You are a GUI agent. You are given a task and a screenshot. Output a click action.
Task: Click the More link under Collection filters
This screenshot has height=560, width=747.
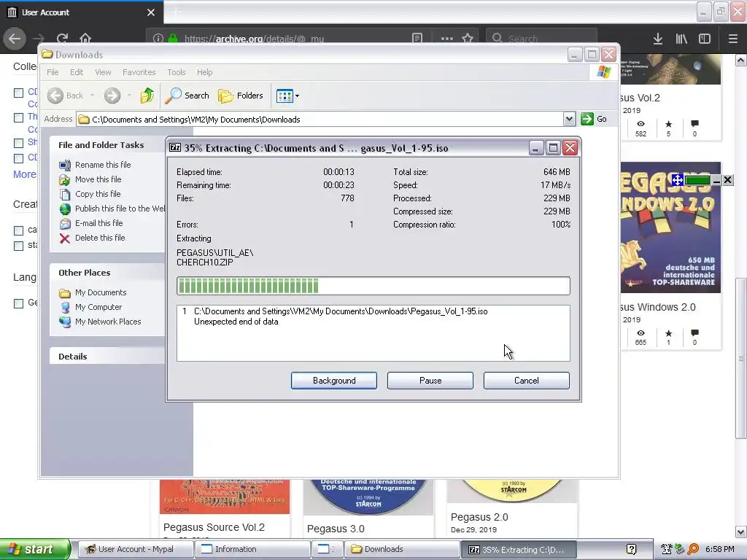coord(25,174)
